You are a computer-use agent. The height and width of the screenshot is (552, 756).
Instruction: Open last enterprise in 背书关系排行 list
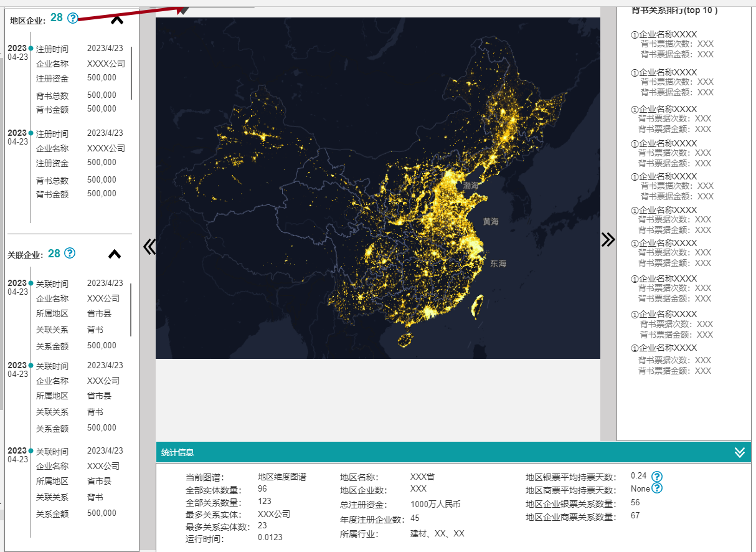tap(664, 348)
